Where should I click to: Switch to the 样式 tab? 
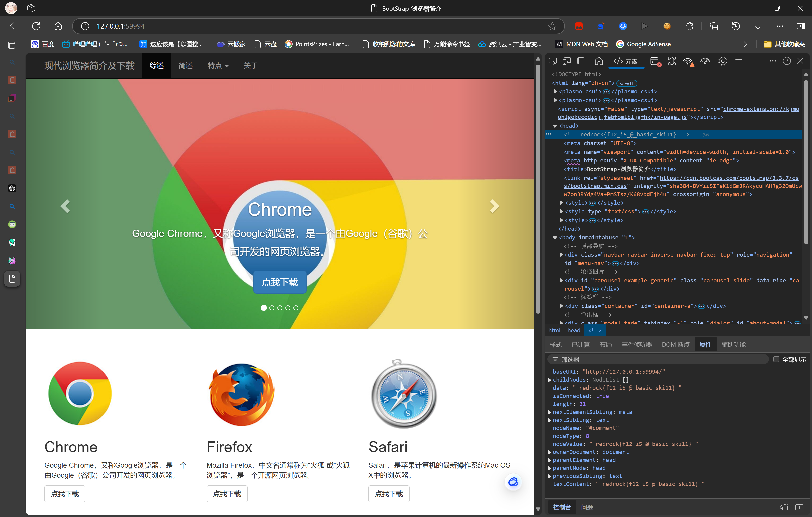click(555, 344)
